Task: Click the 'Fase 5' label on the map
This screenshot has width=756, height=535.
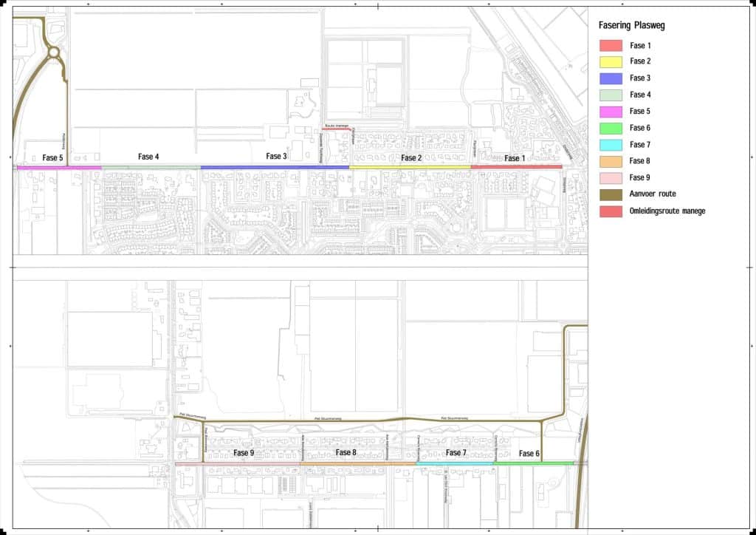Action: point(52,157)
